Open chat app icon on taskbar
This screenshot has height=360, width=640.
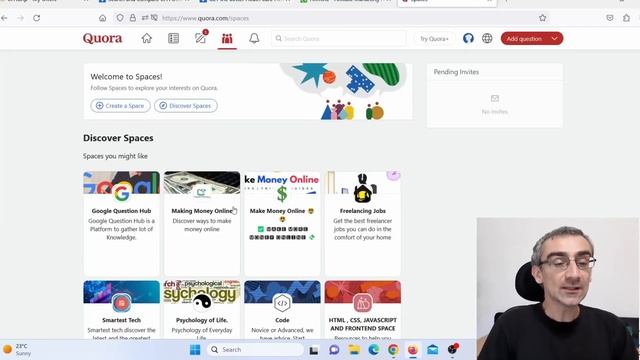[x=334, y=350]
